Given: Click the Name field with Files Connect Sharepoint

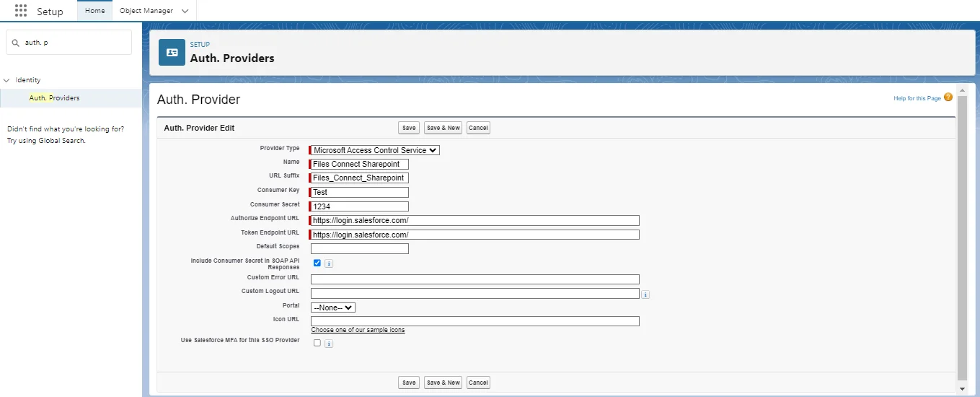Looking at the screenshot, I should pyautogui.click(x=359, y=164).
